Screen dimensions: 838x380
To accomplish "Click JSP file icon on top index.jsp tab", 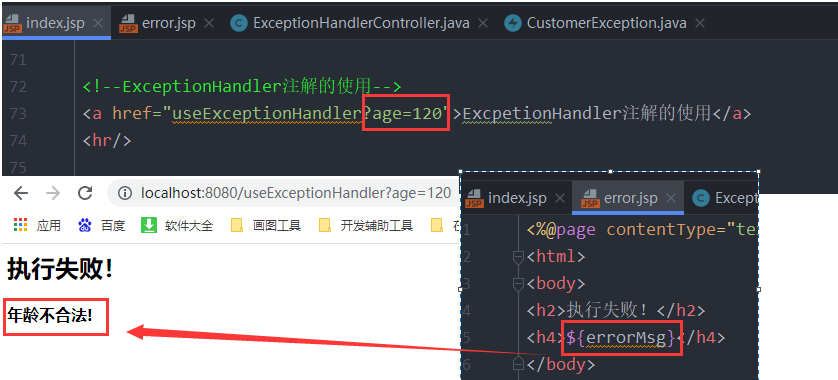I will 12,24.
